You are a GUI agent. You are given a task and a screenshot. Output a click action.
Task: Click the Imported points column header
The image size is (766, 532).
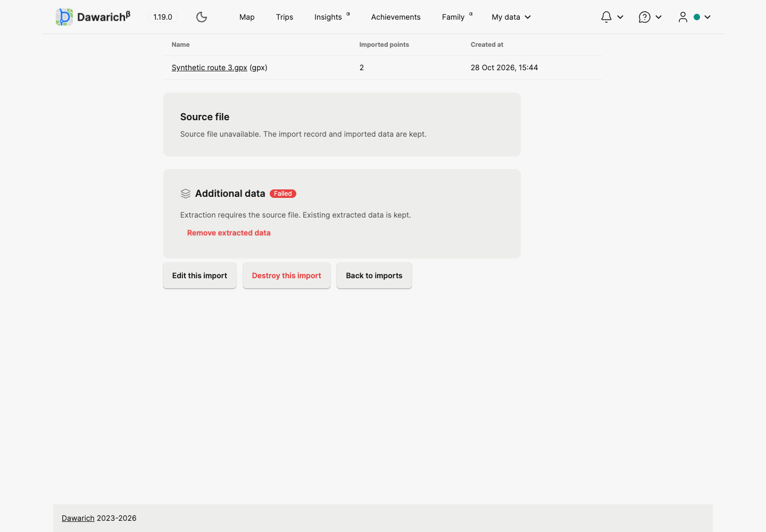tap(384, 45)
